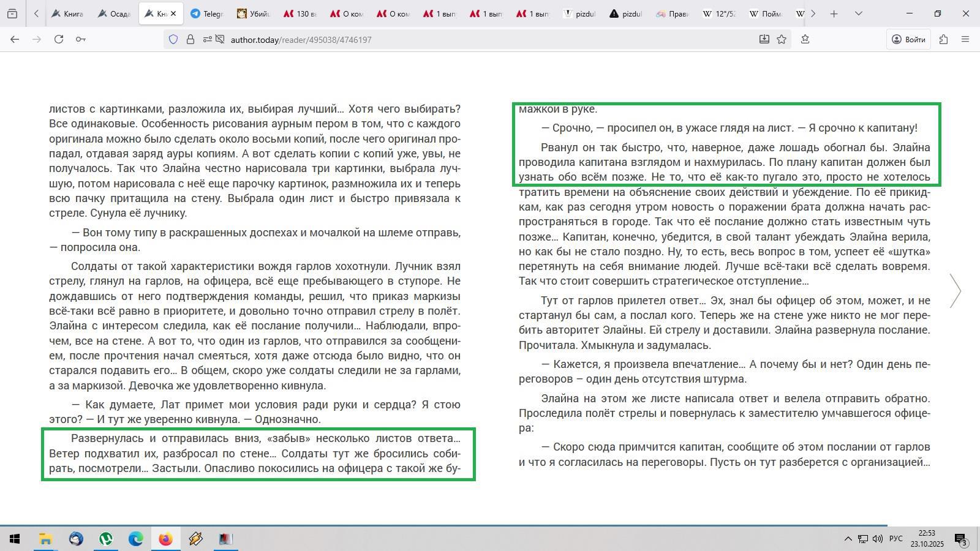Click the uTorrent icon in the taskbar
980x551 pixels.
click(106, 539)
